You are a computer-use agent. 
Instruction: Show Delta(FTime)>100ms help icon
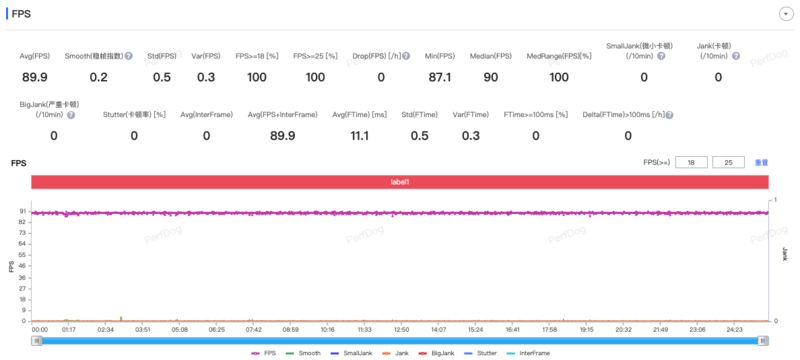click(669, 115)
